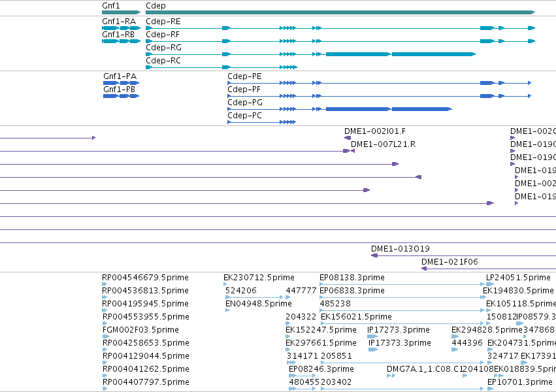Select the EP08246.3prime label

click(x=321, y=369)
